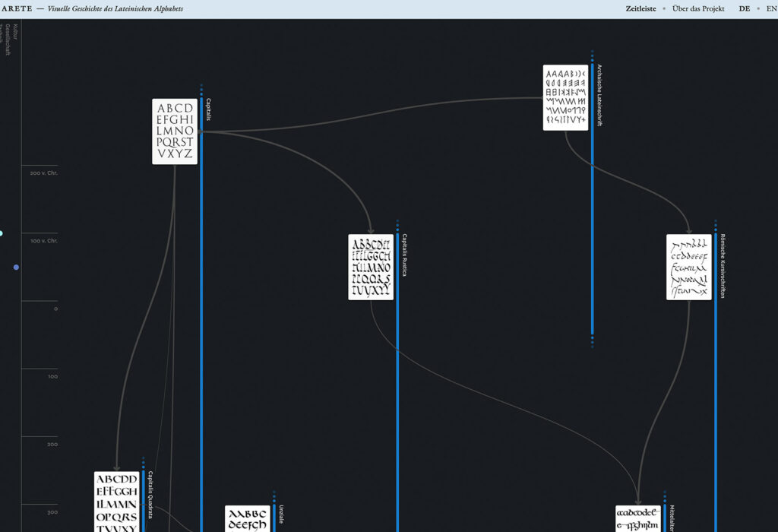Click the Capitalis Rustica alphabet card
Image resolution: width=778 pixels, height=532 pixels.
pos(371,268)
